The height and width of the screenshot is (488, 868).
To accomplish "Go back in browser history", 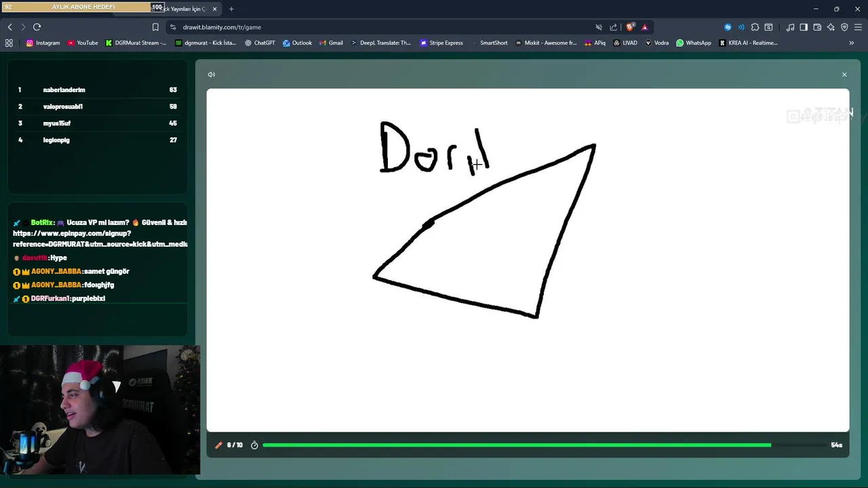I will tap(9, 27).
